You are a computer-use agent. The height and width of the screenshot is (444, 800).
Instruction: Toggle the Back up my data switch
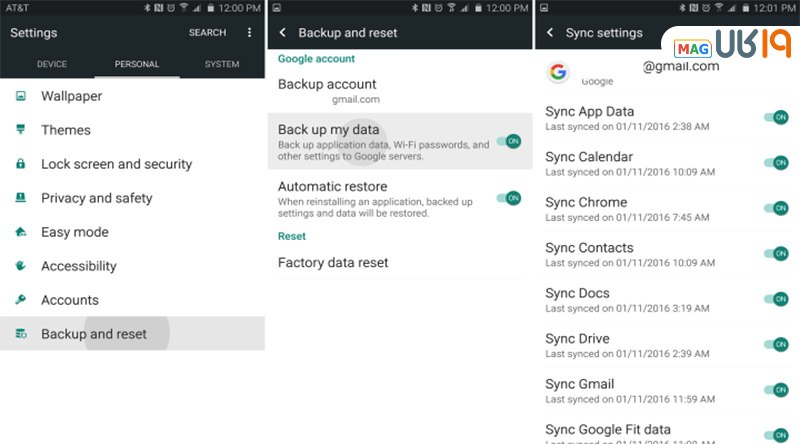coord(509,142)
